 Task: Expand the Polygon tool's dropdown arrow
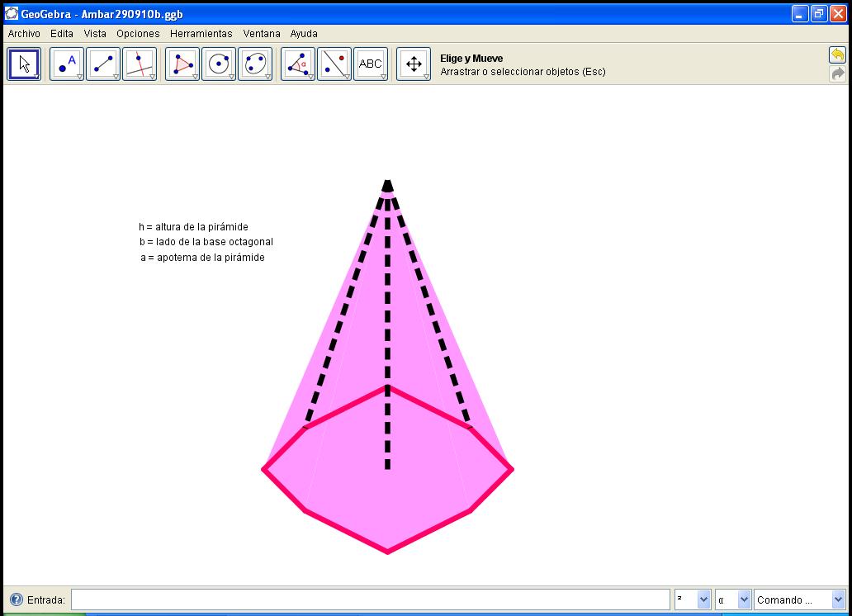click(195, 76)
